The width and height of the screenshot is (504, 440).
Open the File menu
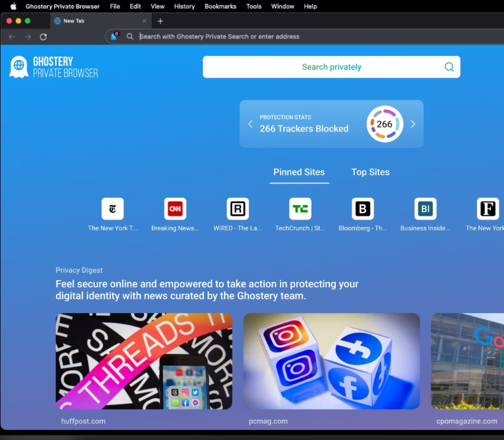click(115, 7)
